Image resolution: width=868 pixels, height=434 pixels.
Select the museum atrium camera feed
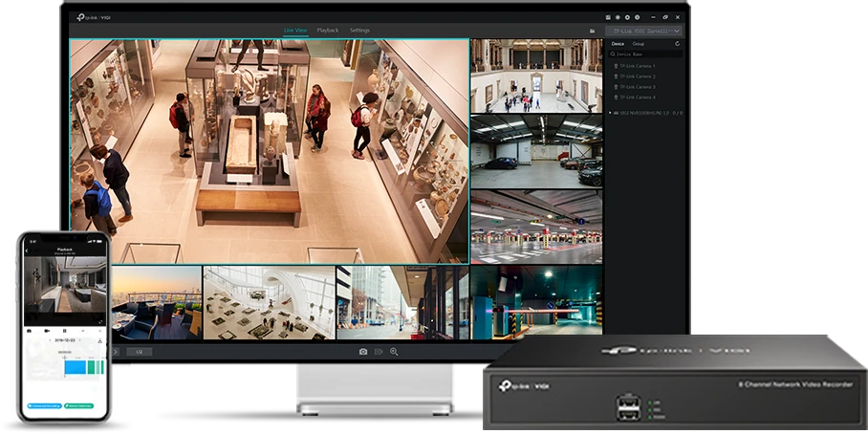click(x=536, y=76)
